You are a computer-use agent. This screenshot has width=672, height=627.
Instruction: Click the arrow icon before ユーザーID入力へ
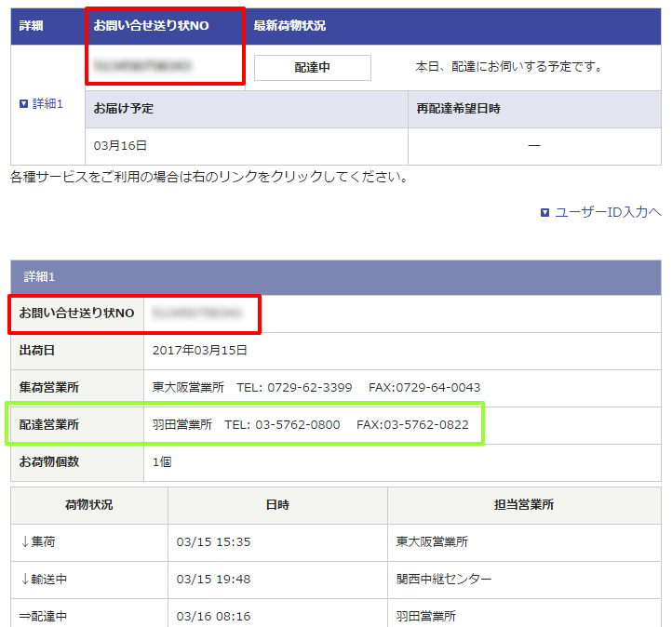544,212
